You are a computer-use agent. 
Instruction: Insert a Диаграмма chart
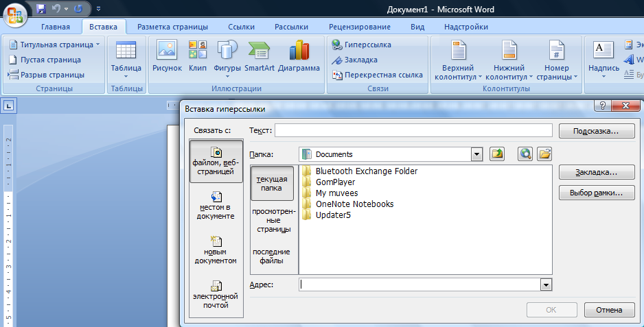pyautogui.click(x=299, y=57)
